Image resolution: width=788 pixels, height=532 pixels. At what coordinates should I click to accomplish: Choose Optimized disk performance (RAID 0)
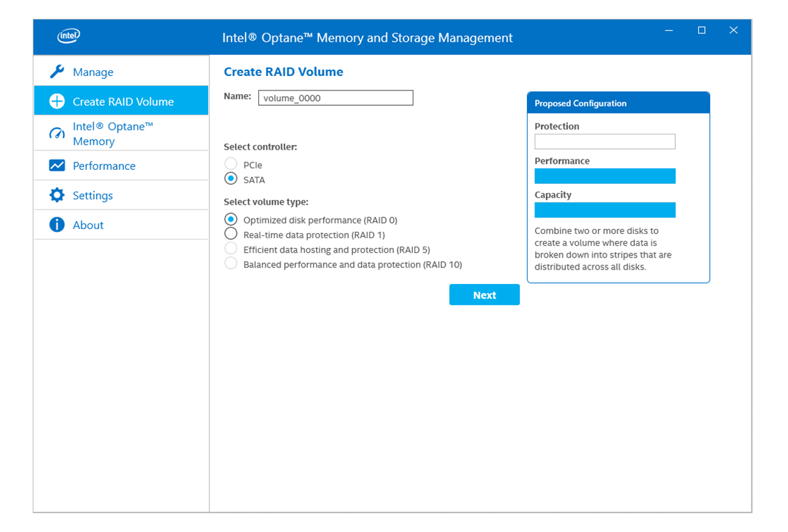point(231,219)
